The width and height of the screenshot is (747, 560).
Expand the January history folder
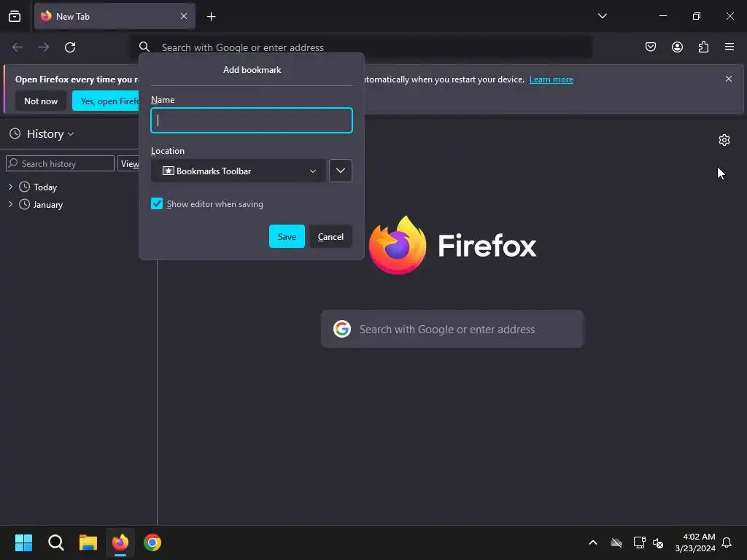coord(10,204)
